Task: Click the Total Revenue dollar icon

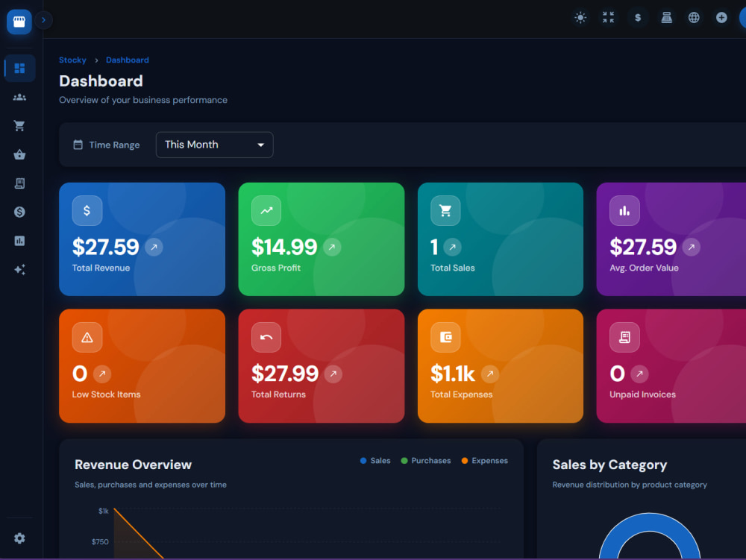Action: [x=87, y=210]
